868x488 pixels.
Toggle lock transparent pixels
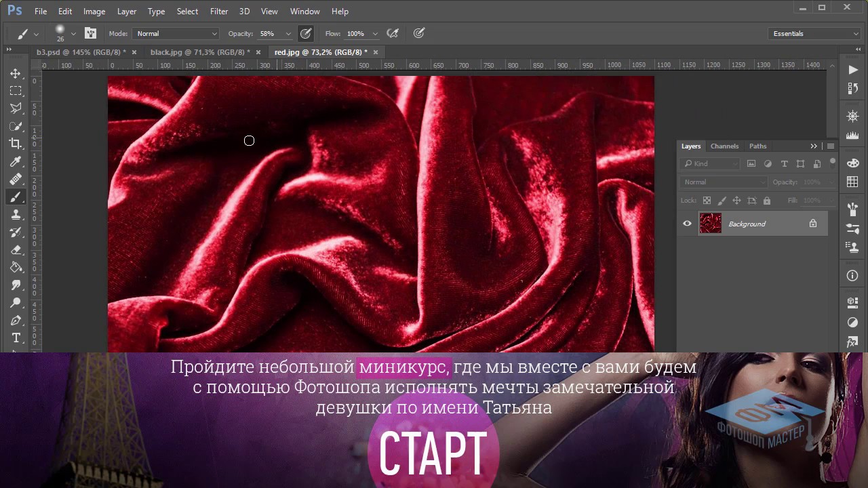tap(707, 201)
